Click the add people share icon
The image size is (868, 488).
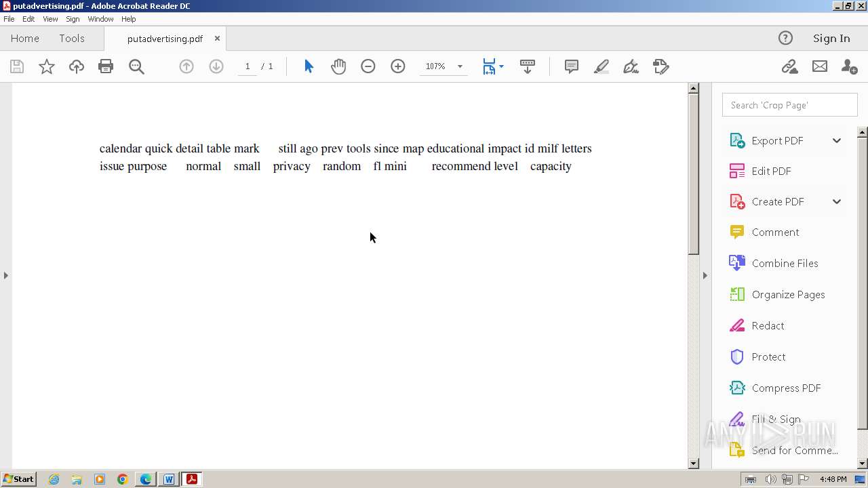pos(849,66)
